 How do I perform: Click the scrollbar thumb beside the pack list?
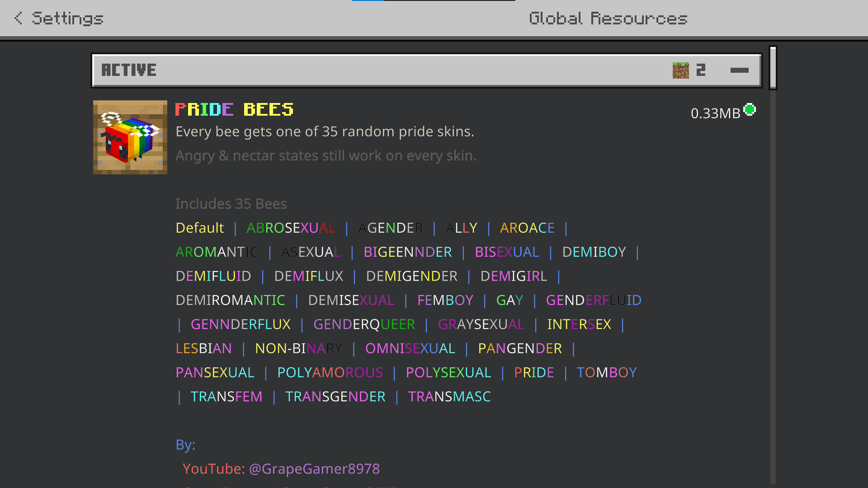pyautogui.click(x=773, y=68)
